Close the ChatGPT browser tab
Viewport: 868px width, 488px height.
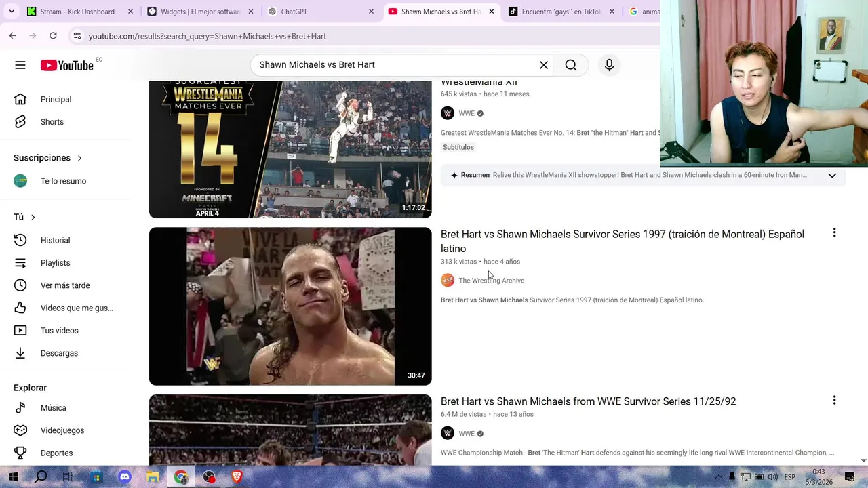point(371,12)
